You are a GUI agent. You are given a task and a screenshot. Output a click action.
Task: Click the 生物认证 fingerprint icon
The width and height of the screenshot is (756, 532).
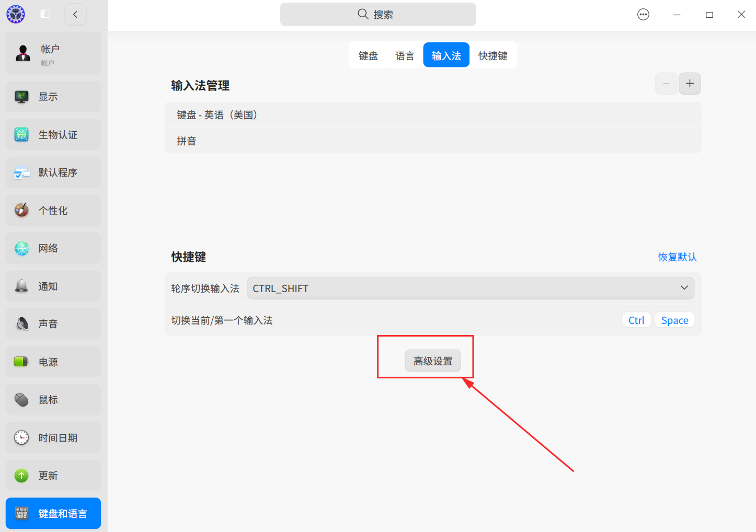21,135
